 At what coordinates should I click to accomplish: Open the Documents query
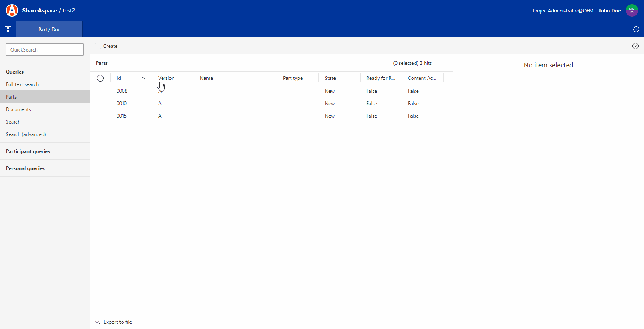coord(18,109)
